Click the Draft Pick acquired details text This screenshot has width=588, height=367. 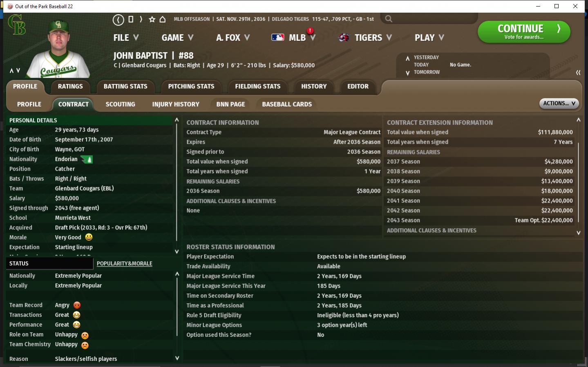click(x=101, y=228)
